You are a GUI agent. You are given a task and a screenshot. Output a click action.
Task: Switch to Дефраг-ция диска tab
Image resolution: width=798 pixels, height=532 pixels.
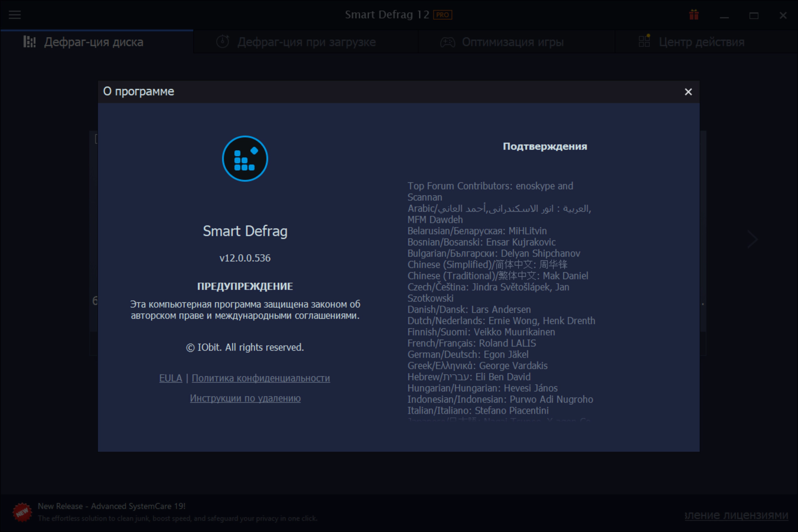[97, 42]
